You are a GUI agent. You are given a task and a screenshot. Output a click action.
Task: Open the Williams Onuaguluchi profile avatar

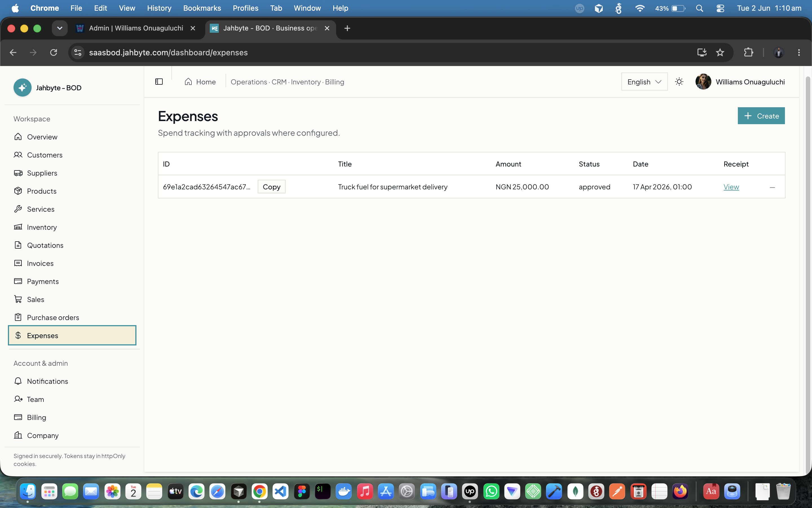pos(703,82)
